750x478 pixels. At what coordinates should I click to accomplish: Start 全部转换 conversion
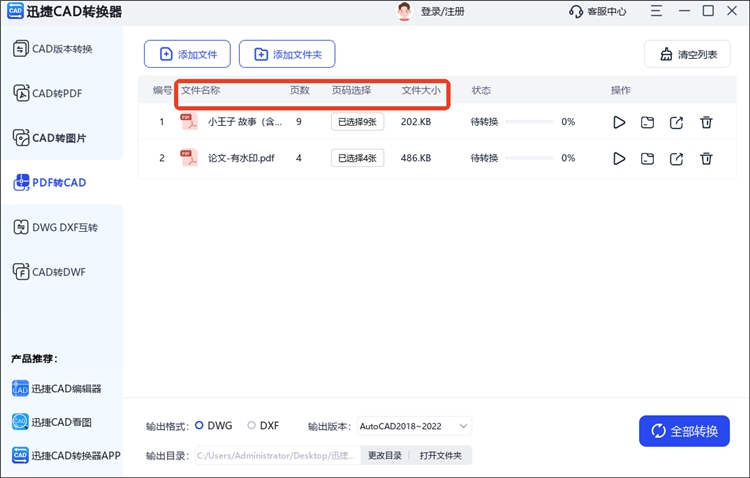tap(684, 431)
